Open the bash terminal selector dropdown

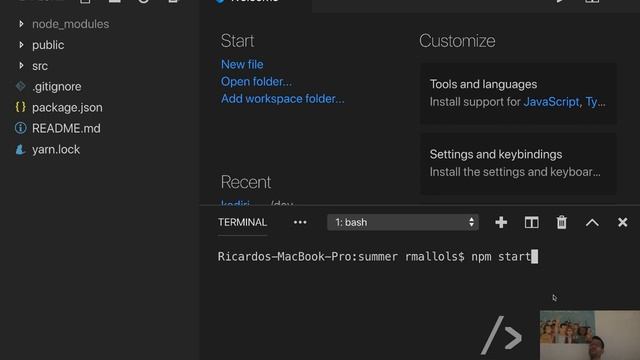(x=402, y=222)
